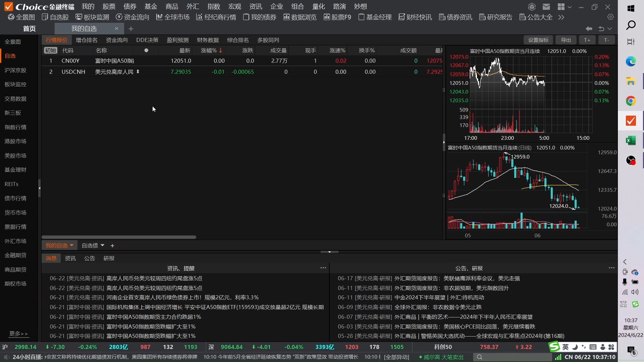Open 债券资讯 toolbar item

point(455,17)
